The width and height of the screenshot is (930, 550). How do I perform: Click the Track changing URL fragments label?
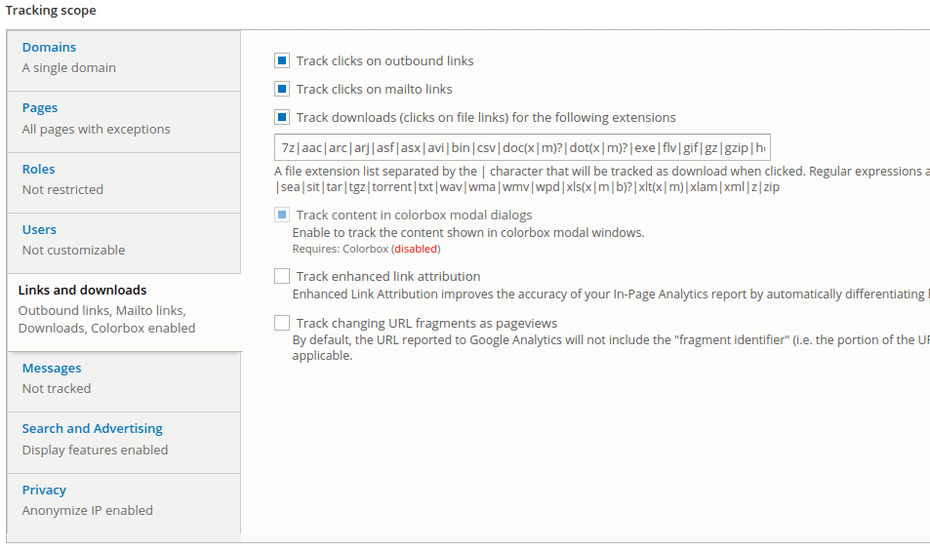pyautogui.click(x=427, y=323)
